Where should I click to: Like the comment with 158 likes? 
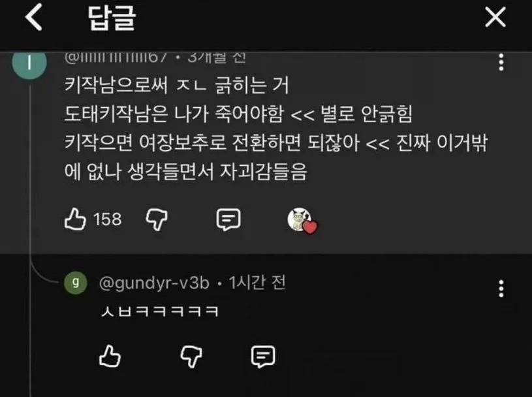point(75,219)
